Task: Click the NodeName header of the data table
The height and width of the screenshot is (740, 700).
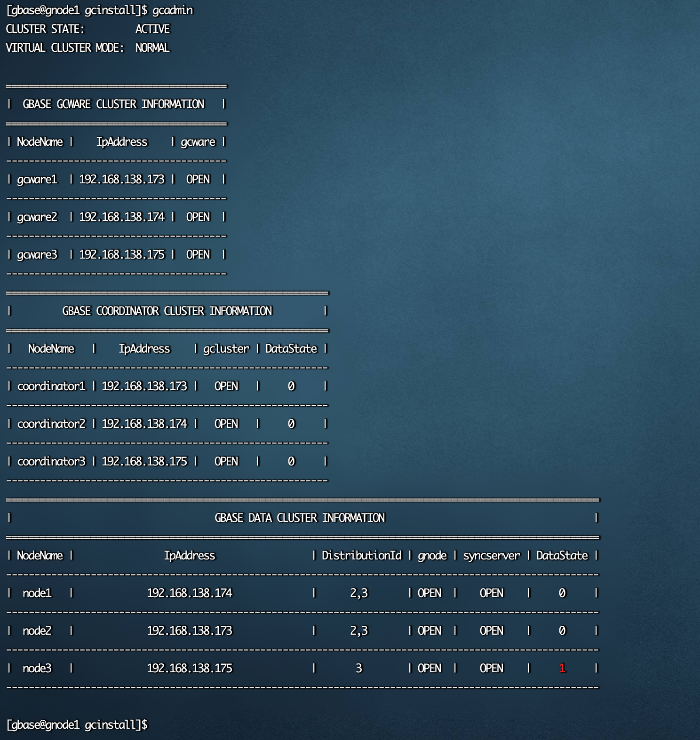Action: point(40,556)
